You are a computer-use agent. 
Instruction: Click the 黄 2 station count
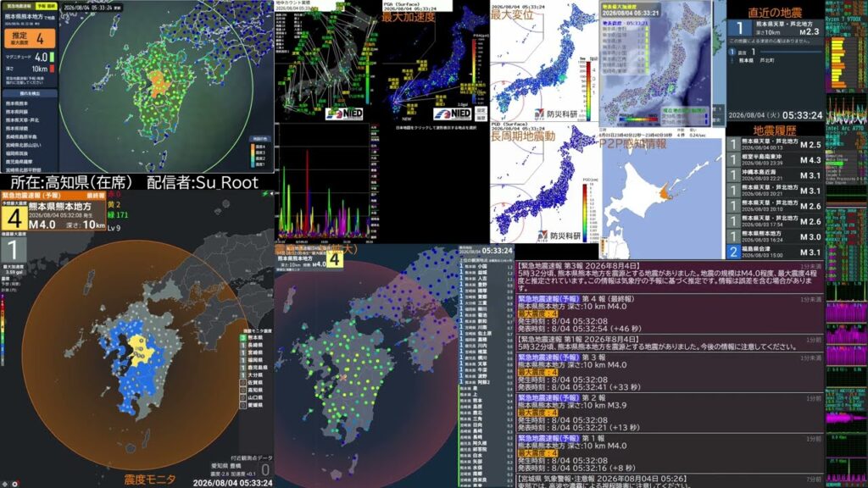[x=114, y=205]
